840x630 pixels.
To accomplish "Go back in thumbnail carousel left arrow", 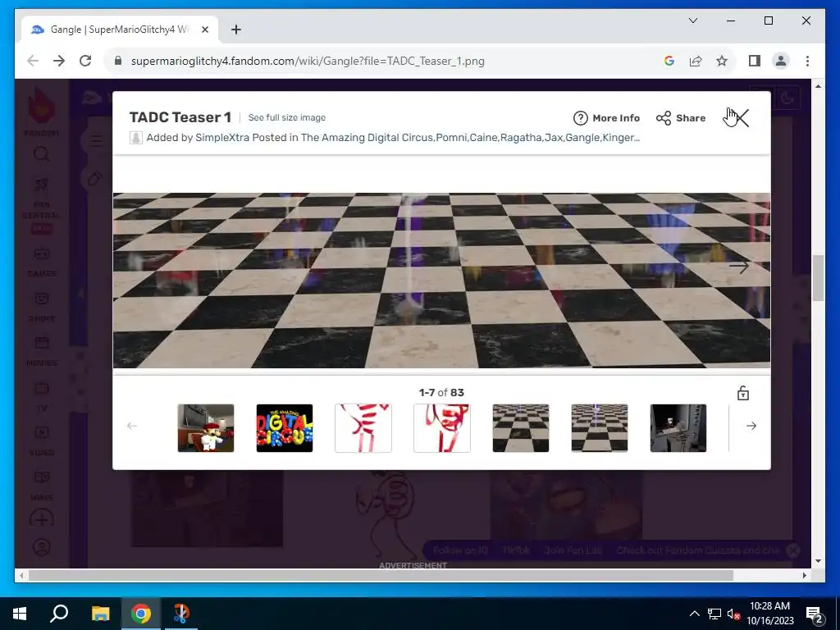I will coord(132,426).
